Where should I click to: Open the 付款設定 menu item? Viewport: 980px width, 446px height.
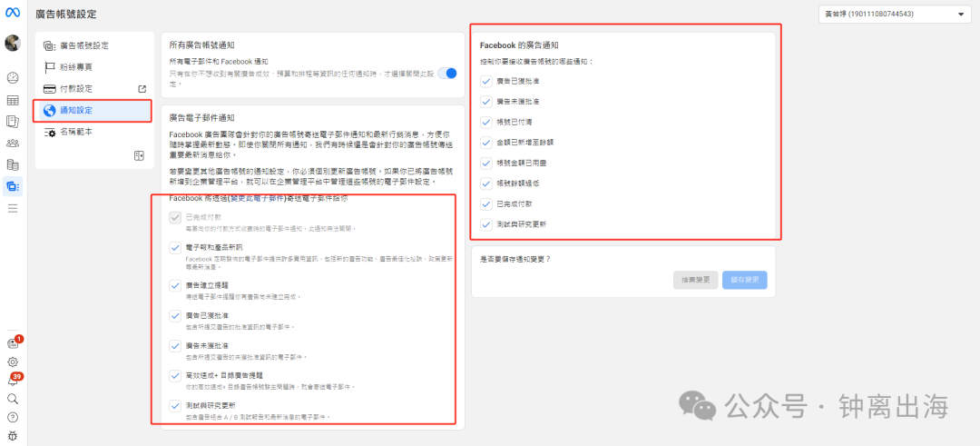pos(94,89)
